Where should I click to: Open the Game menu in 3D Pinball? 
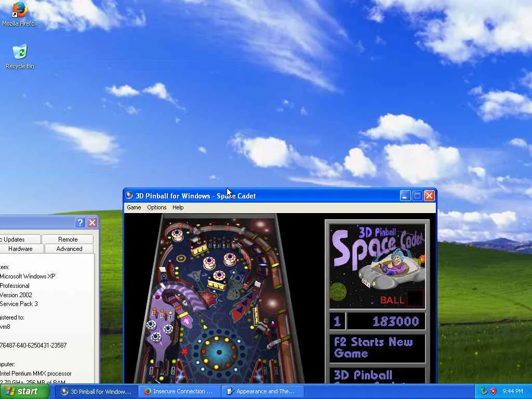134,207
